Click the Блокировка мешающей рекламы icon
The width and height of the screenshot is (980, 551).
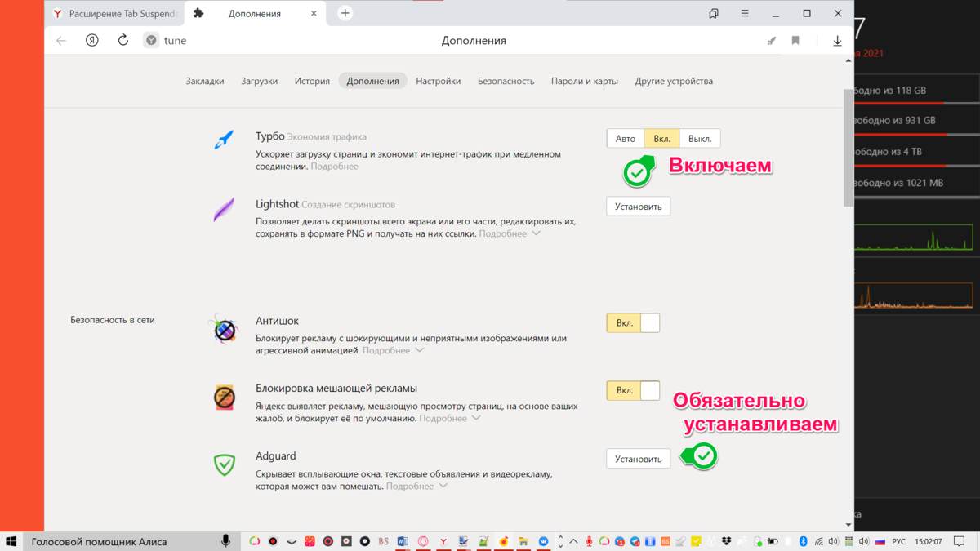click(x=225, y=398)
